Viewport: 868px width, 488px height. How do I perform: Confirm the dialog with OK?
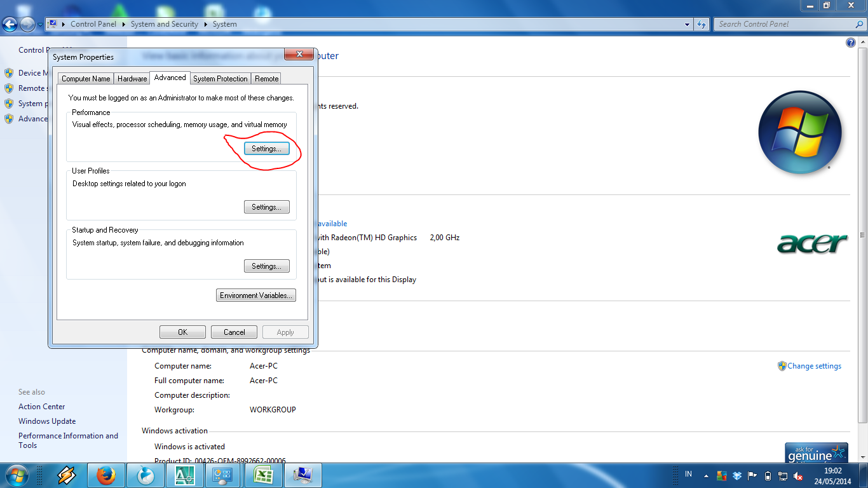(183, 332)
